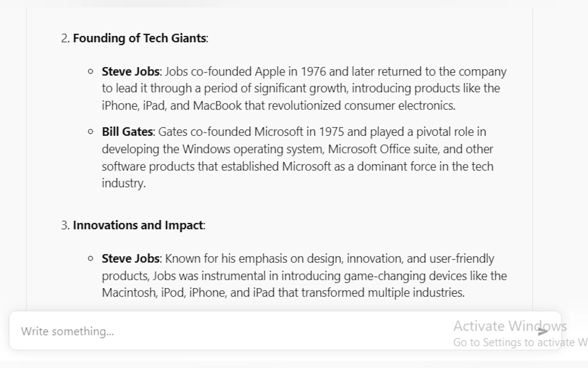Click bold "Bill Gates" label

coord(127,132)
